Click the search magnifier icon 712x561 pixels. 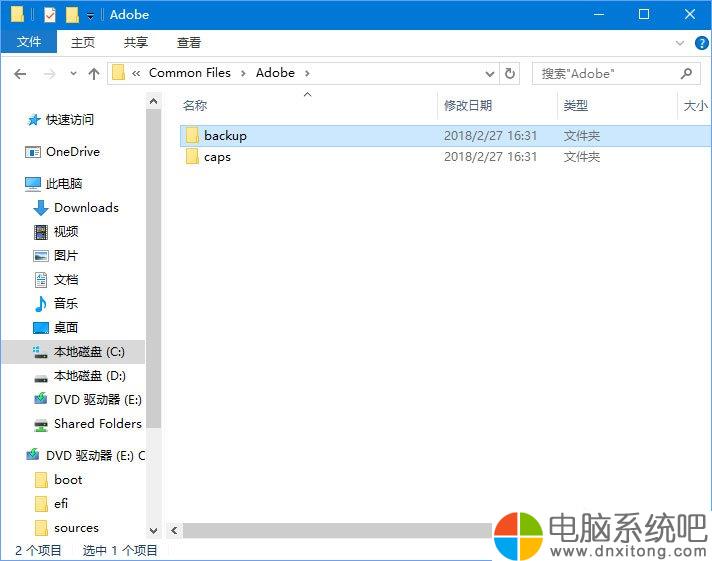click(687, 73)
